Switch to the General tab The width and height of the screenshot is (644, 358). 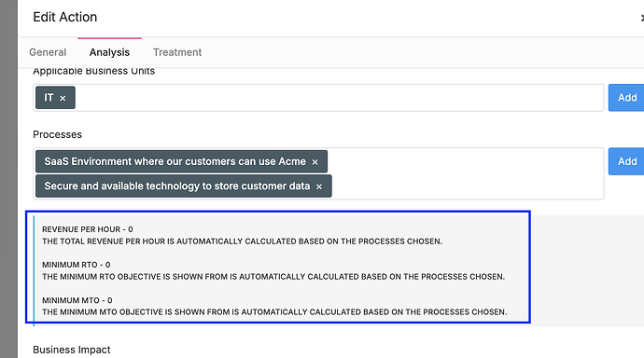click(x=48, y=52)
